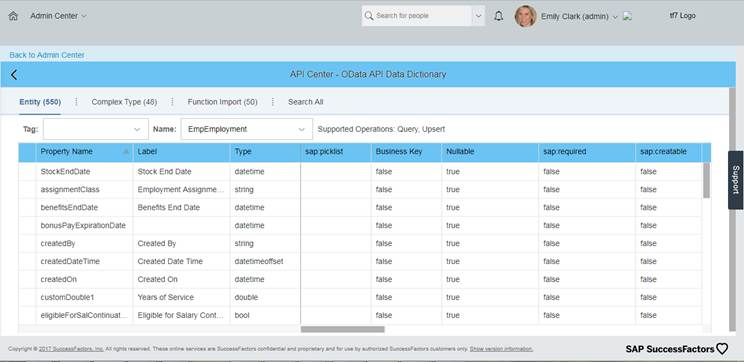Open the Tag dropdown

coord(95,129)
